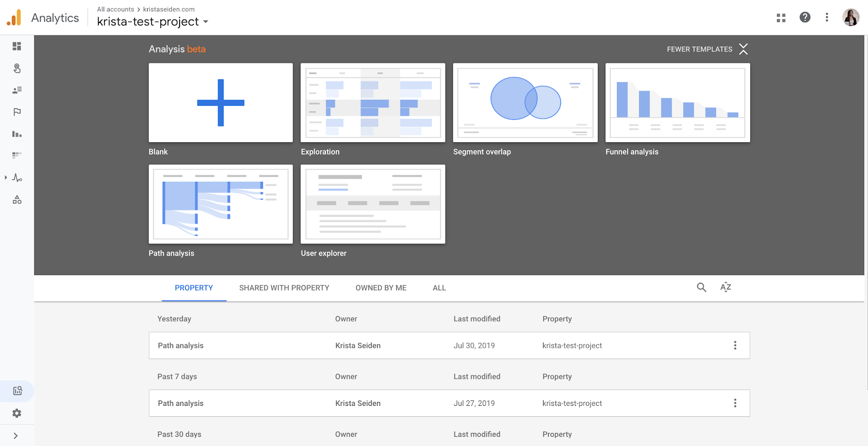The height and width of the screenshot is (446, 868).
Task: Click the Fewer Templates button
Action: 699,49
